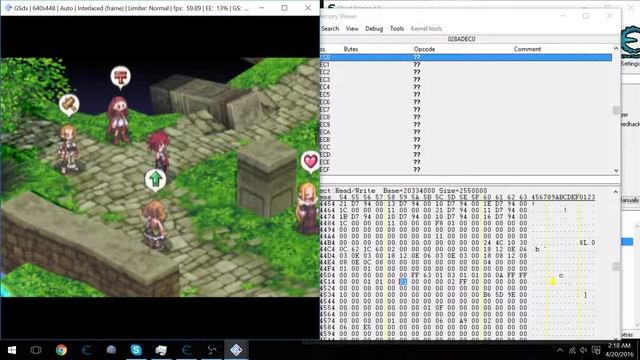Image resolution: width=640 pixels, height=360 pixels.
Task: Minimize the Memory Viewer window
Action: pyautogui.click(x=563, y=16)
